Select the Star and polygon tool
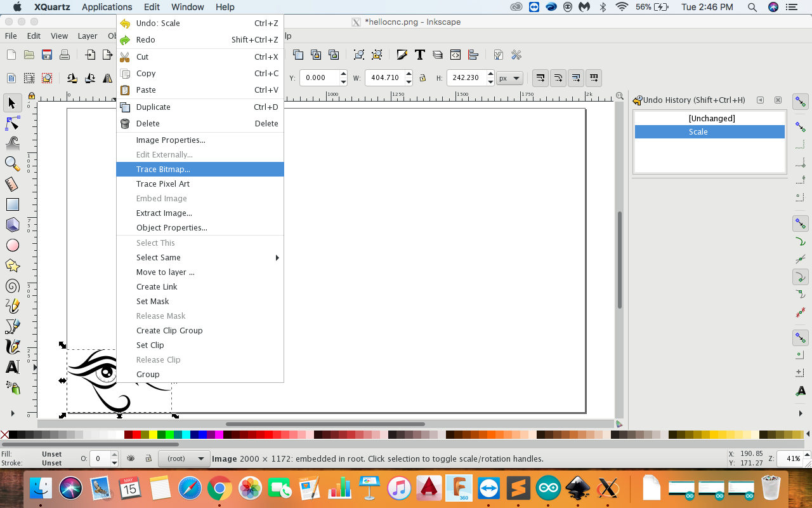The width and height of the screenshot is (812, 508). coord(12,265)
